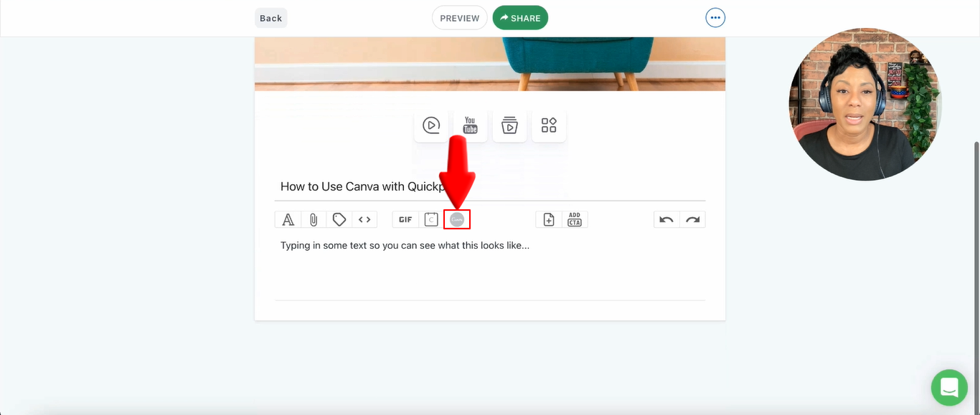Viewport: 980px width, 415px height.
Task: Click the armchair cover image
Action: point(490,64)
